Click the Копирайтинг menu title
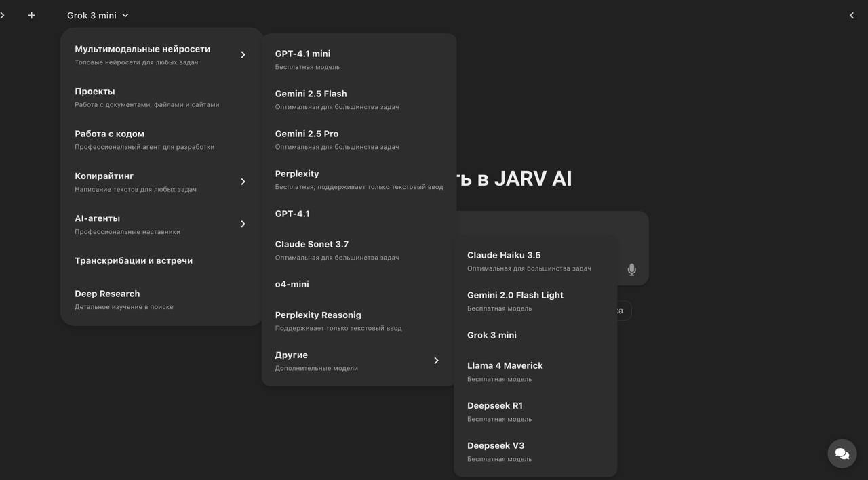This screenshot has height=480, width=868. 104,176
